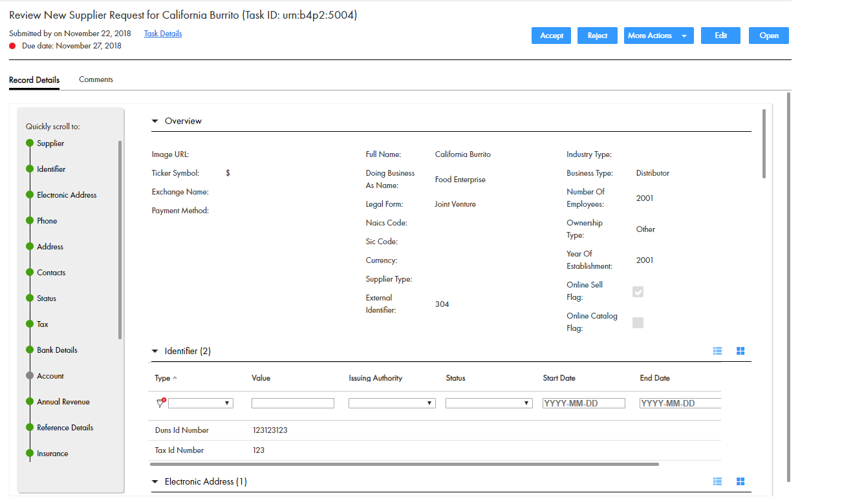Click green dot next to Tax
The height and width of the screenshot is (504, 853).
click(30, 324)
